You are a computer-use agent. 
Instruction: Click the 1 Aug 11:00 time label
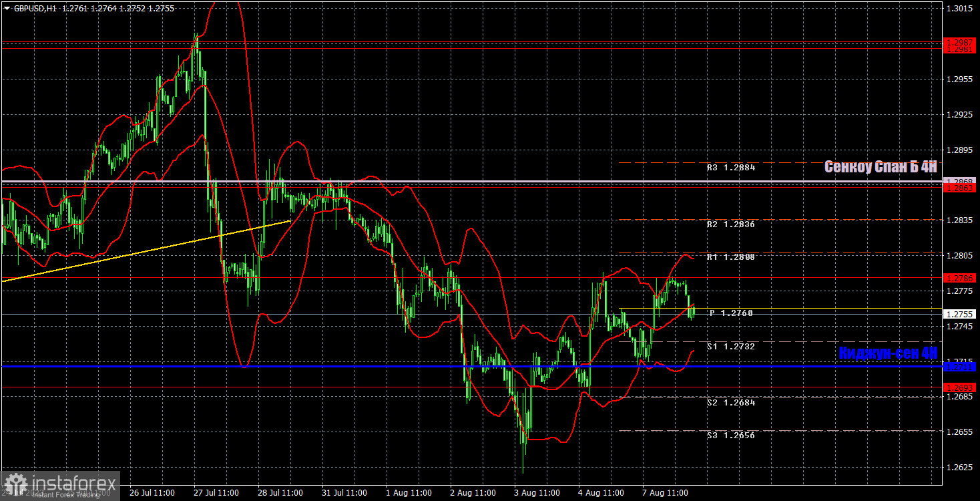click(x=409, y=493)
